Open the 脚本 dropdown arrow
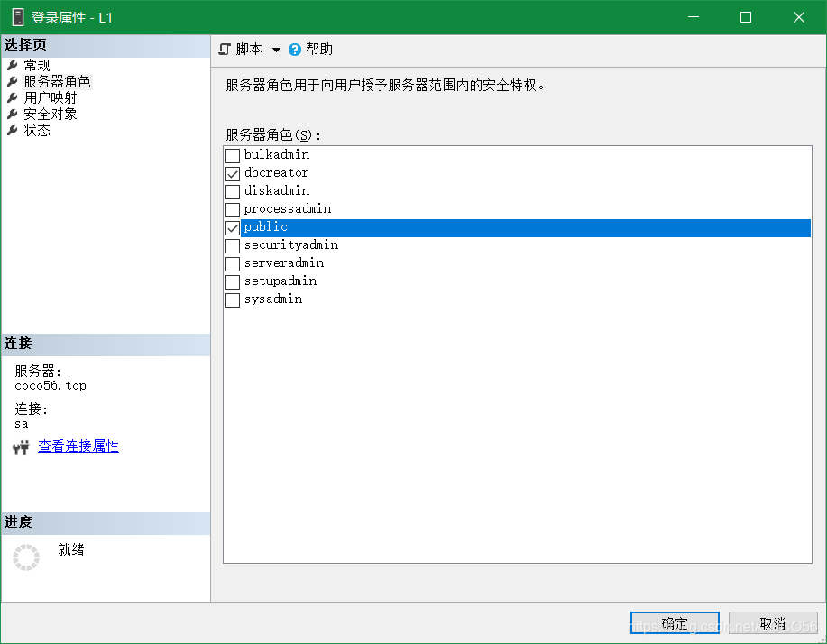Screen dimensions: 827x644 click(276, 51)
